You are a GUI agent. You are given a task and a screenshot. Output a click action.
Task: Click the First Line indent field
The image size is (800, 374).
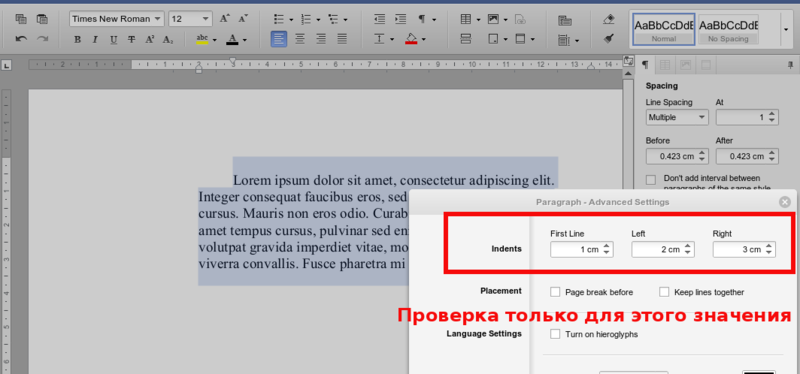tap(582, 250)
